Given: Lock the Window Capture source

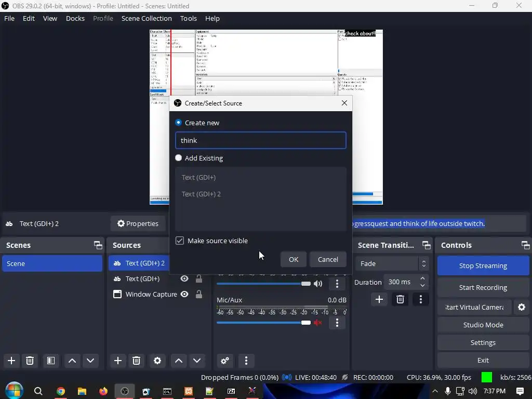Looking at the screenshot, I should pos(199,294).
